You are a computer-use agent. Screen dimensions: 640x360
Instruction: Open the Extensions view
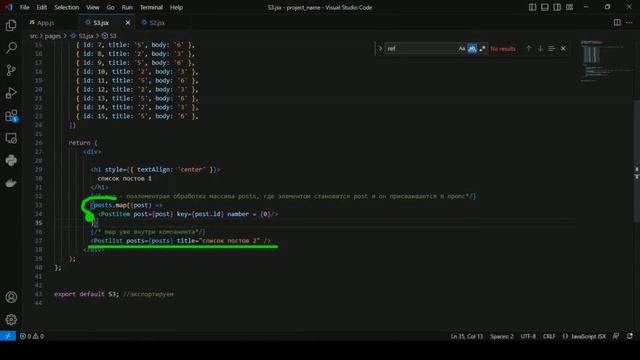11,116
